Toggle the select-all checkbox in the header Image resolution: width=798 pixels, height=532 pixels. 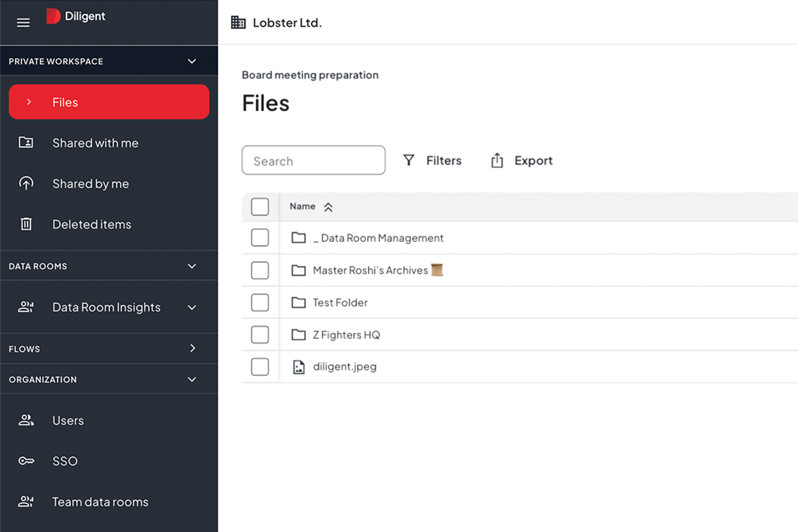tap(260, 207)
